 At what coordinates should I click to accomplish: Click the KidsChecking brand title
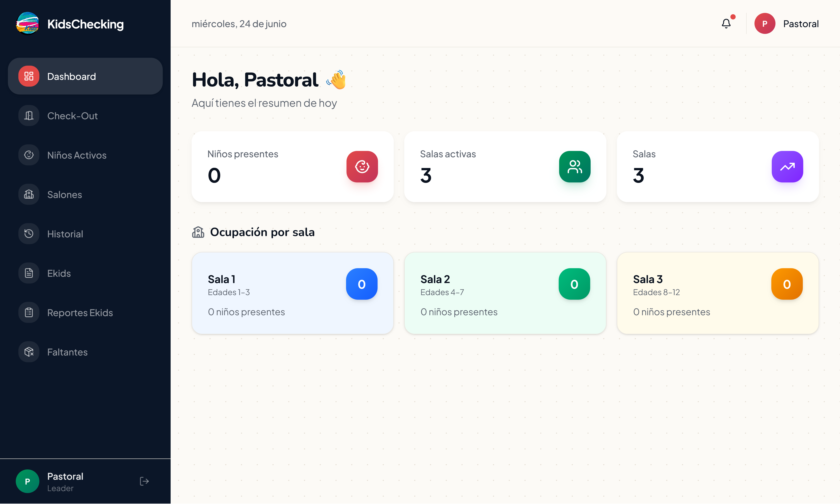tap(86, 24)
